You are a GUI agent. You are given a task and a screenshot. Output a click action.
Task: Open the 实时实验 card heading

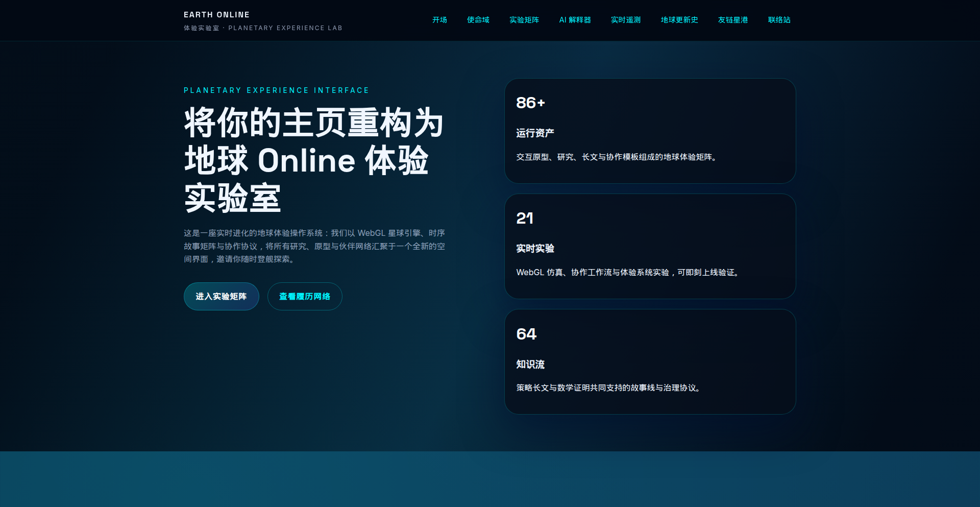tap(535, 249)
